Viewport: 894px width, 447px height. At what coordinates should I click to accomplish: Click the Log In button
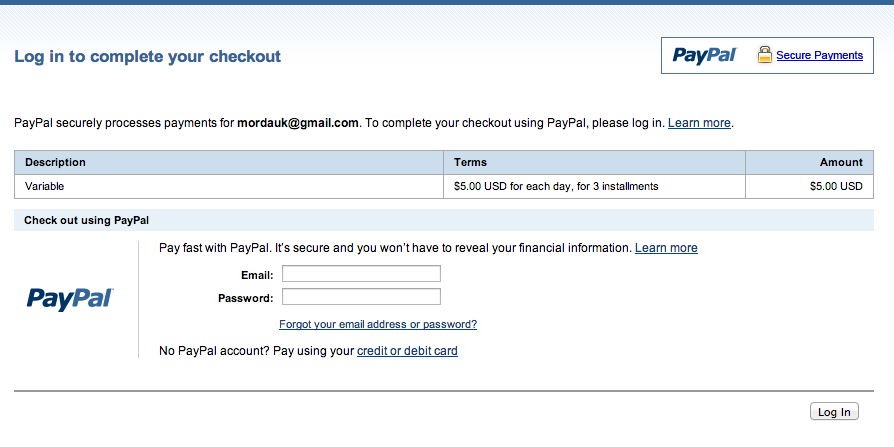point(834,412)
